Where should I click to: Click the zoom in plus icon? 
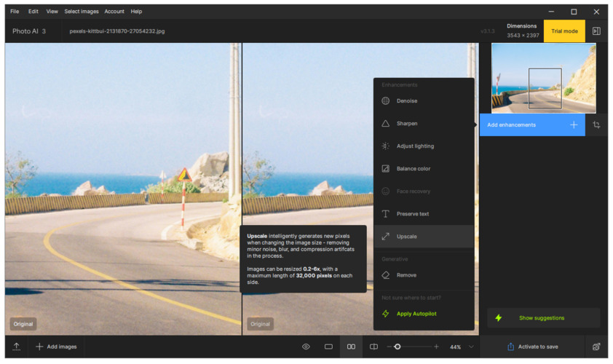point(436,347)
